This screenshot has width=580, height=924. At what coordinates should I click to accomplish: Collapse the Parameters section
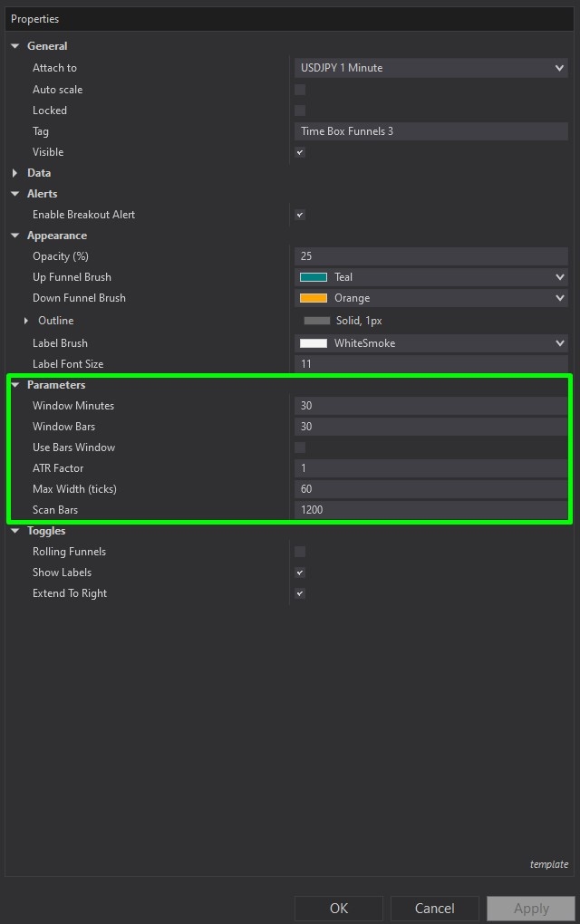tap(14, 384)
